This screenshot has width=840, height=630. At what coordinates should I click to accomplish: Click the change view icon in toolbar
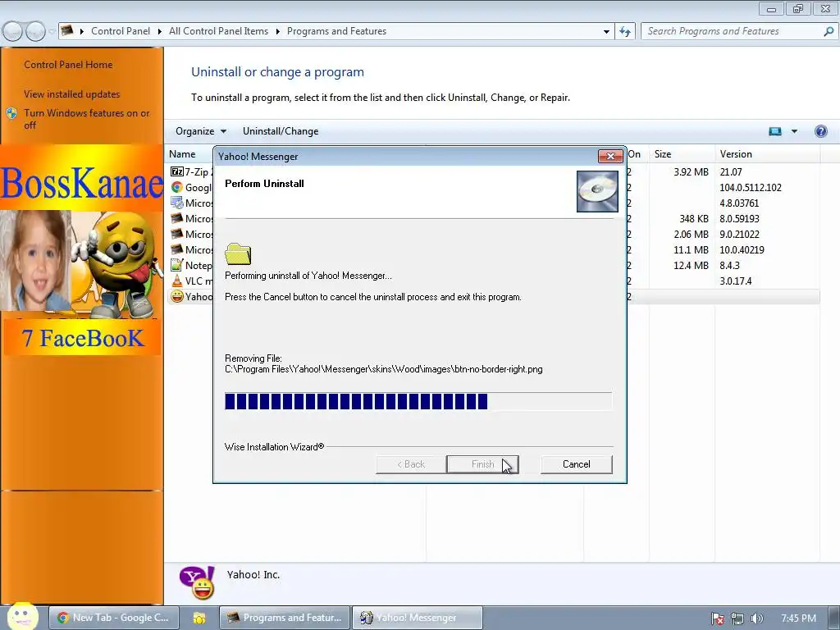(775, 131)
